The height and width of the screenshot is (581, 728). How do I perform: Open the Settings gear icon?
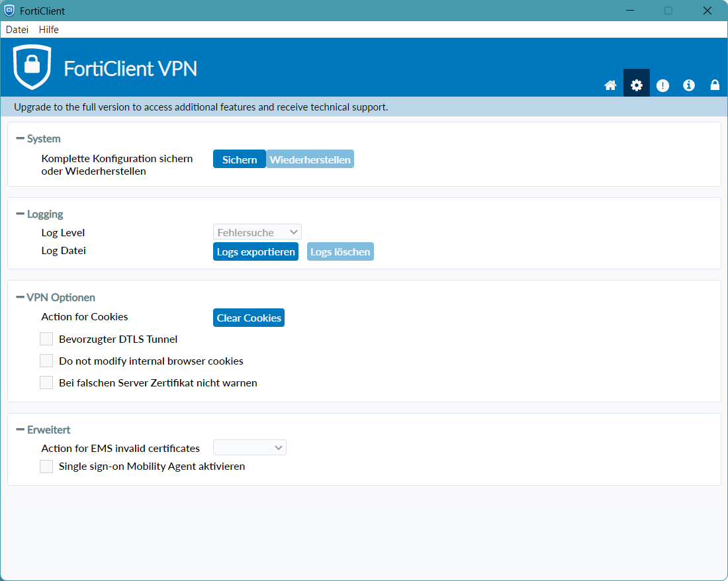(x=636, y=85)
